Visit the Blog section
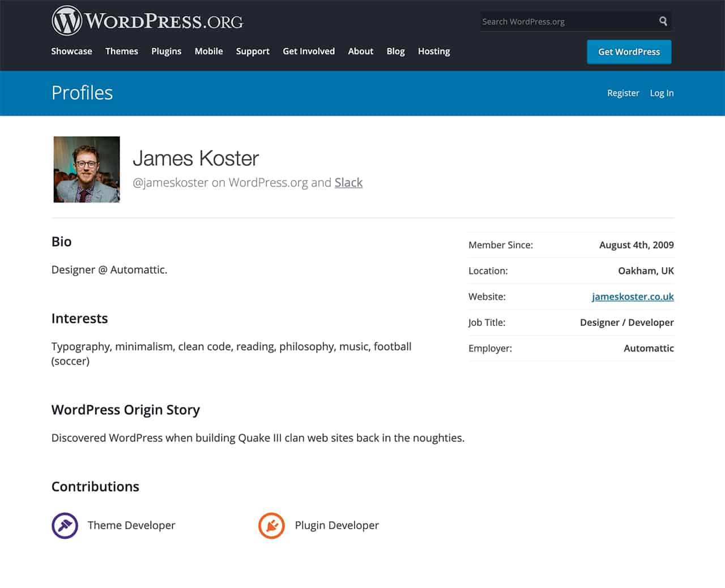The height and width of the screenshot is (588, 725). click(396, 51)
